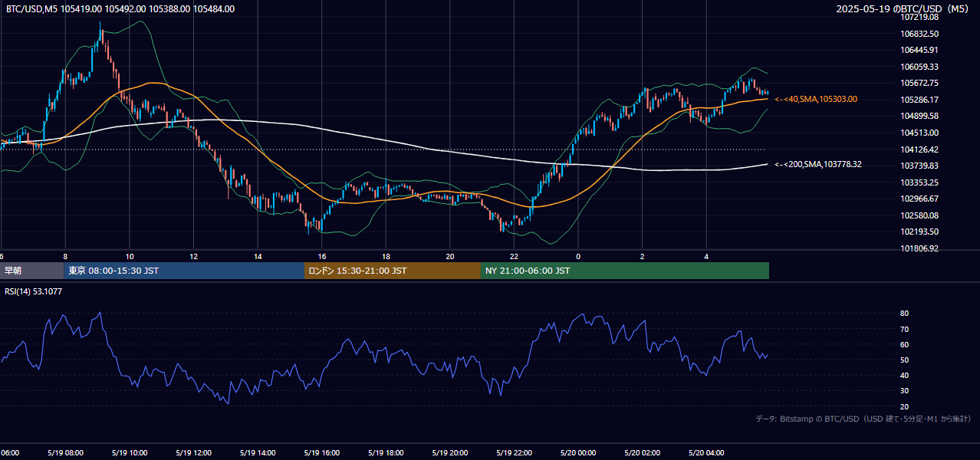The height and width of the screenshot is (460, 980).
Task: Click the price axis value 106832.50
Action: [x=919, y=34]
